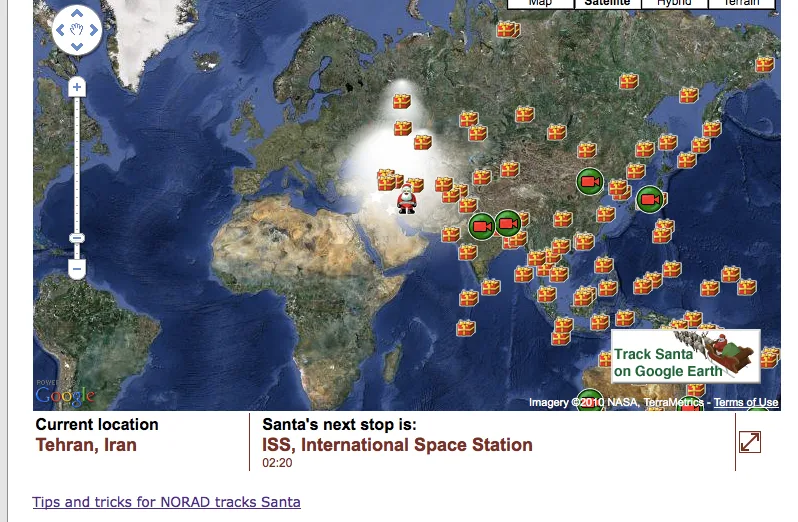Click the Santa's next stop is heading
This screenshot has height=522, width=798.
coord(339,424)
